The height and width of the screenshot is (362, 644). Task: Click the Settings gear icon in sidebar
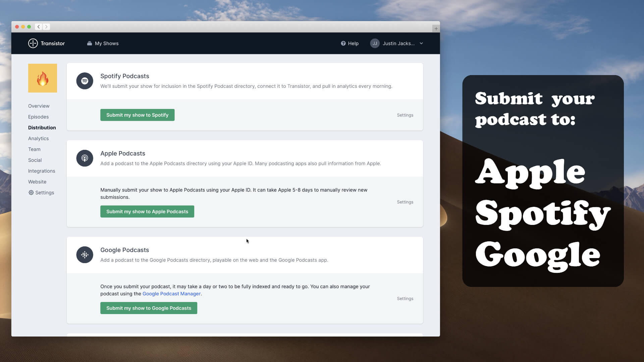coord(31,192)
